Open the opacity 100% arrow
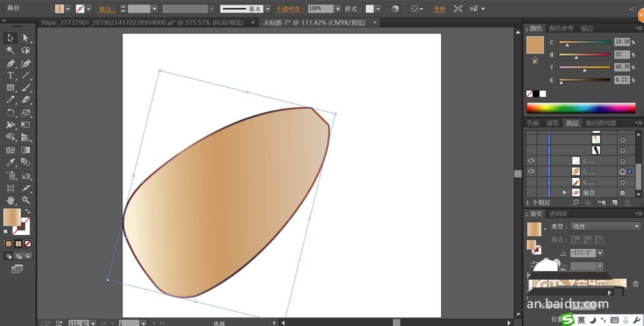 pos(338,8)
